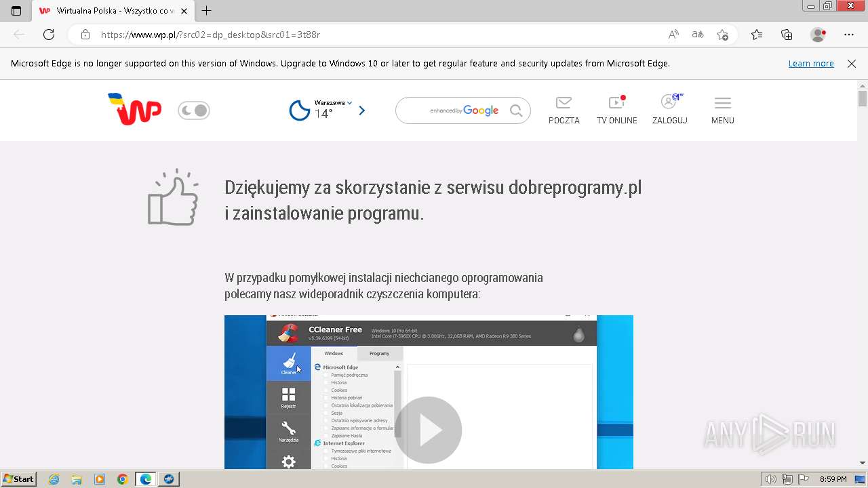The width and height of the screenshot is (868, 488).
Task: Open Windows Media Player from taskbar
Action: click(x=100, y=479)
